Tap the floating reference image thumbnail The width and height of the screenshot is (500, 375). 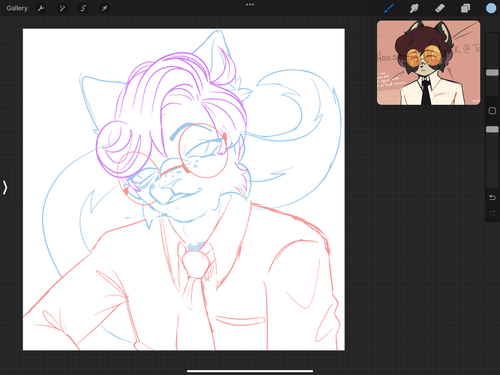point(429,63)
